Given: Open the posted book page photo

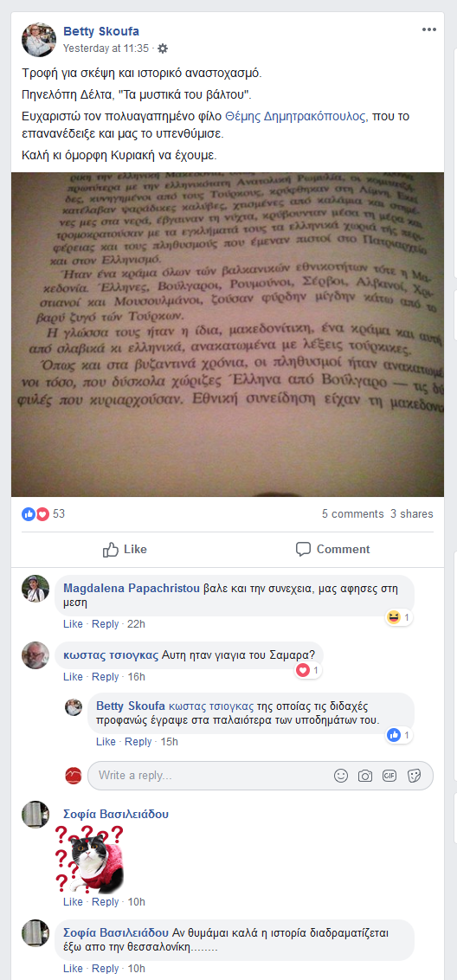Looking at the screenshot, I should [x=228, y=334].
